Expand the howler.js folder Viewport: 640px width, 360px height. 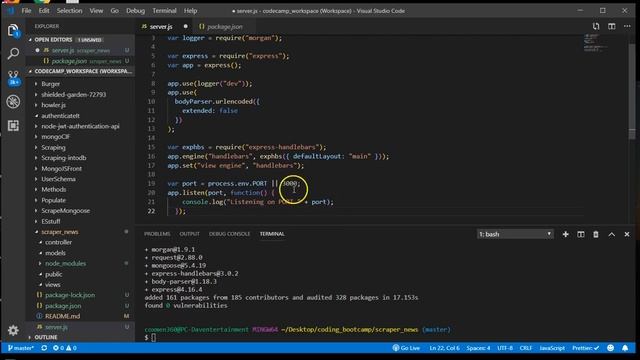coord(53,105)
